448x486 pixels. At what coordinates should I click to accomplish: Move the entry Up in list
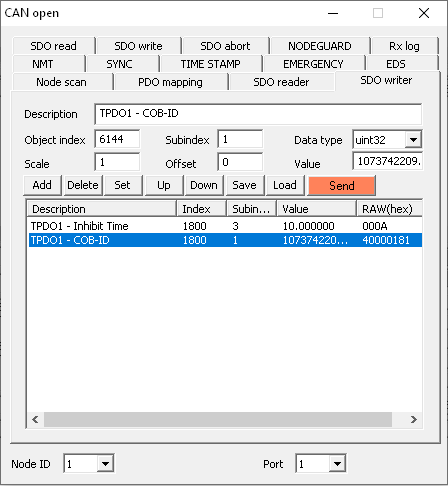(164, 185)
